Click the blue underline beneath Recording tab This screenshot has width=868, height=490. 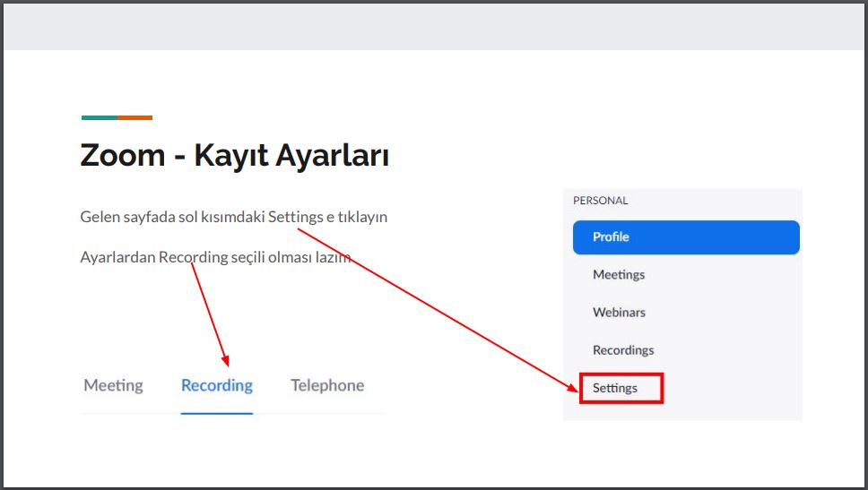(x=217, y=413)
